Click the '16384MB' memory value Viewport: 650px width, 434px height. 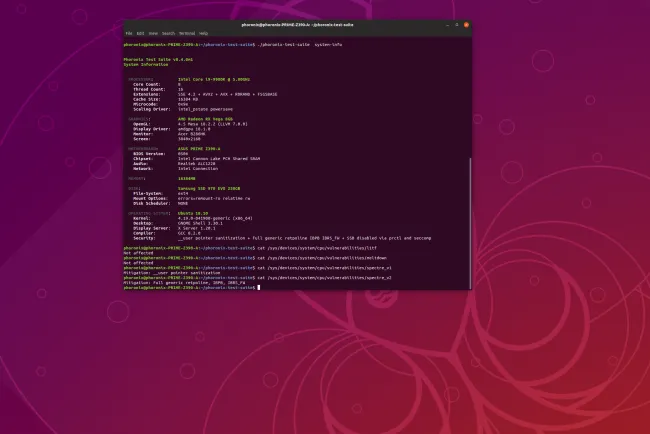[x=187, y=179]
